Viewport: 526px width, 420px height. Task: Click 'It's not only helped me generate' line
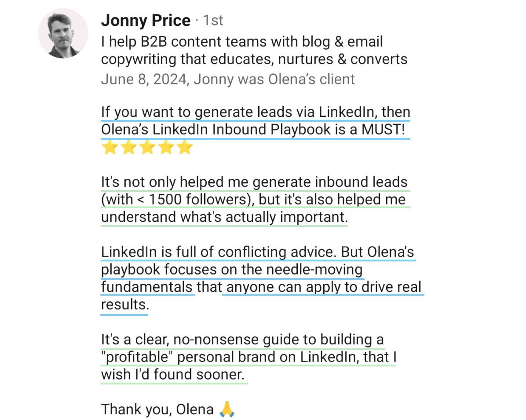254,182
